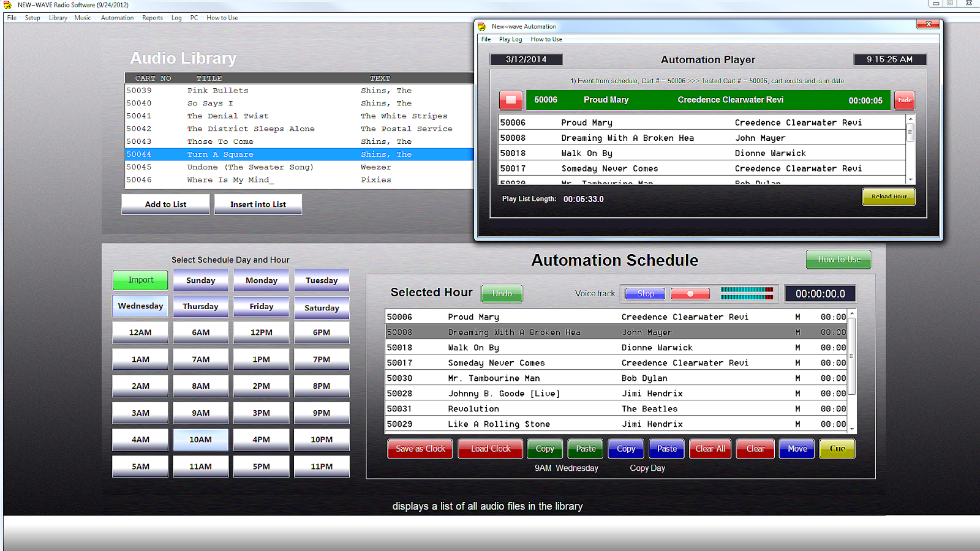Click the NEW-WAVE Radio Software title icon
The image size is (980, 551).
[x=7, y=5]
